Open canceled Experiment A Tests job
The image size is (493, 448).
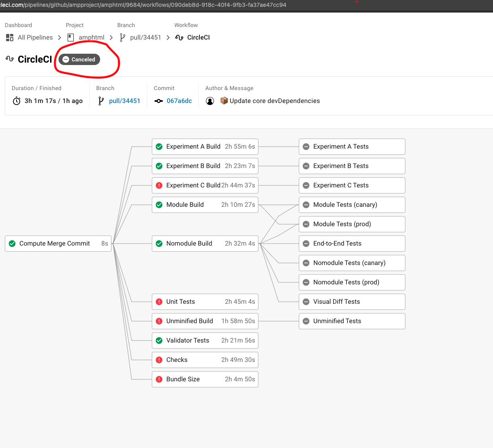(352, 147)
